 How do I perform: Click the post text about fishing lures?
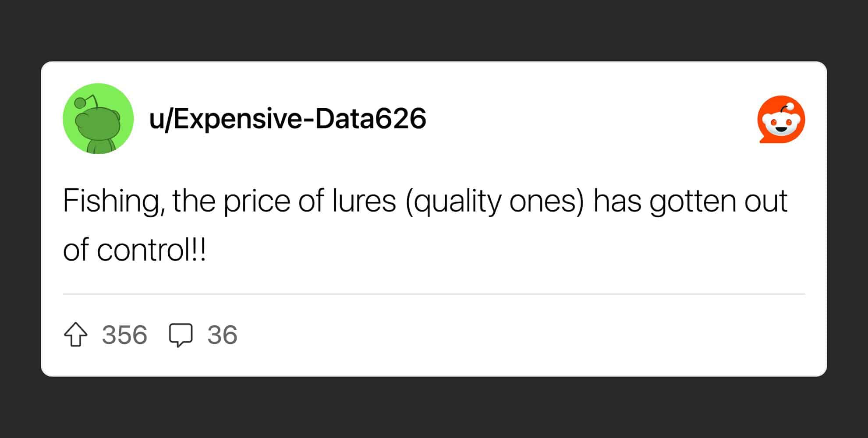click(x=425, y=225)
